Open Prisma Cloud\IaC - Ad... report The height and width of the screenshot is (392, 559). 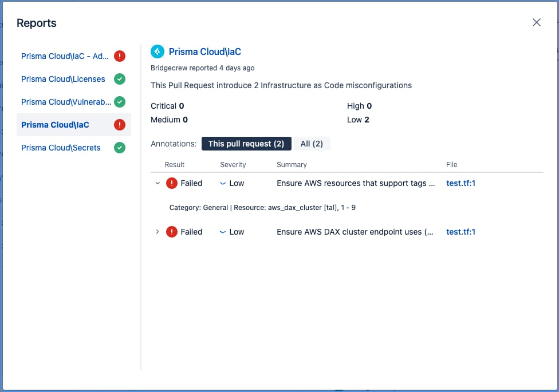pyautogui.click(x=65, y=56)
